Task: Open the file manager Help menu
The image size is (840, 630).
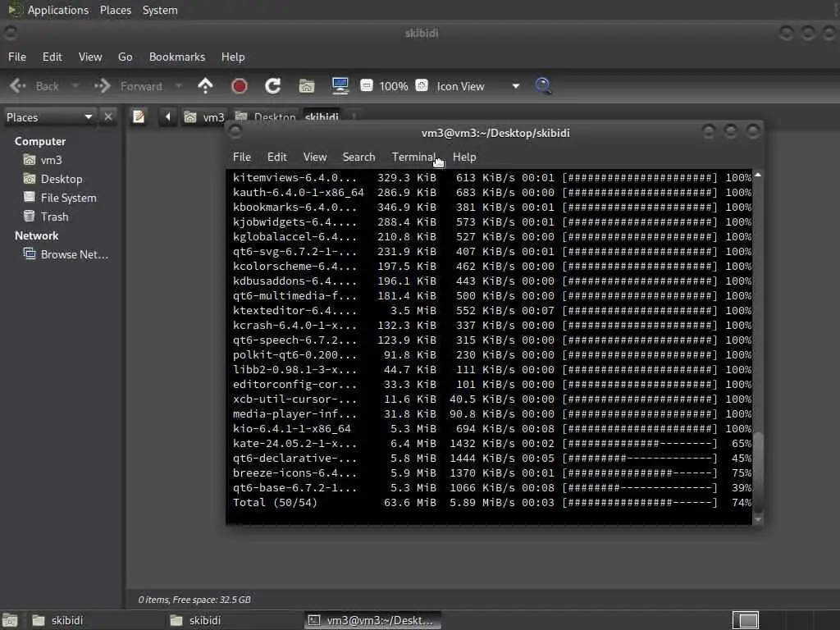Action: coord(233,57)
